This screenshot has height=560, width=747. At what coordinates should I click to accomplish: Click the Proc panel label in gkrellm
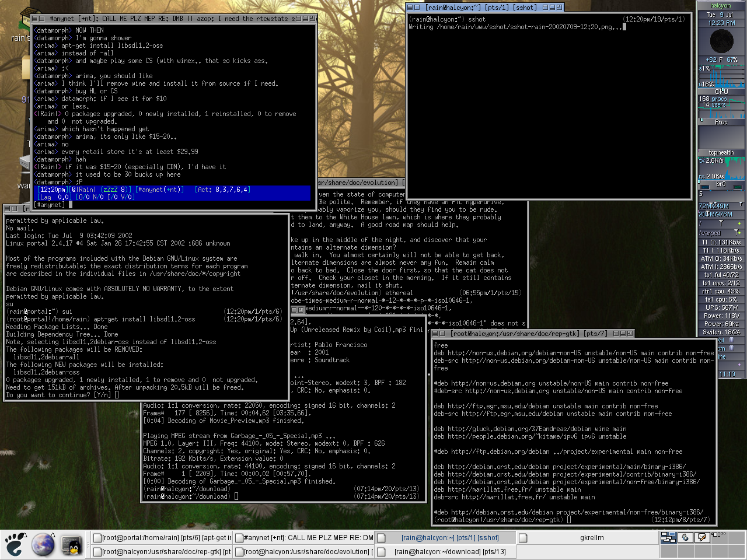pos(721,122)
